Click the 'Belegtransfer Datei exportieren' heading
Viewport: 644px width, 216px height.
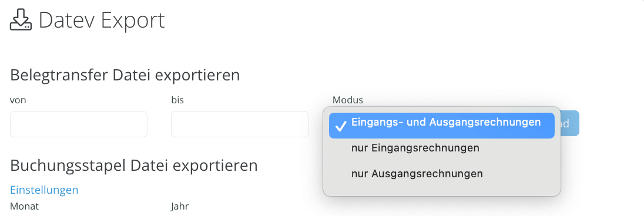pos(125,76)
